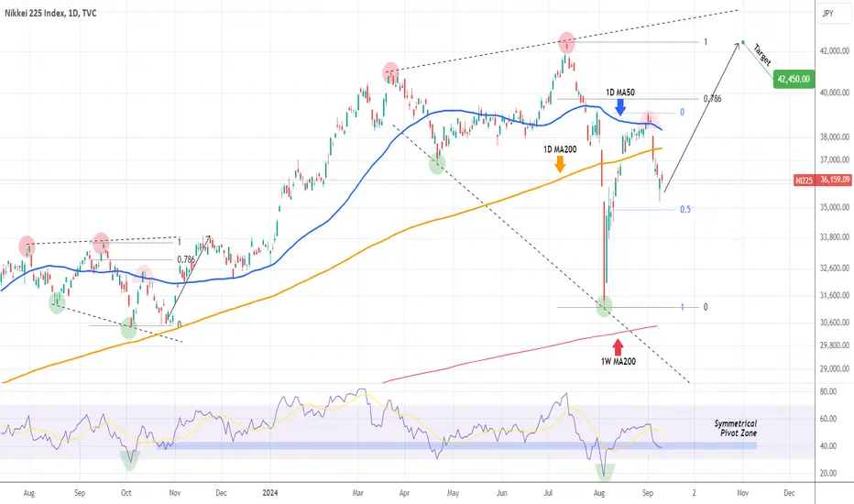The width and height of the screenshot is (854, 504).
Task: Click the 30,600.00 price axis label
Action: (835, 323)
